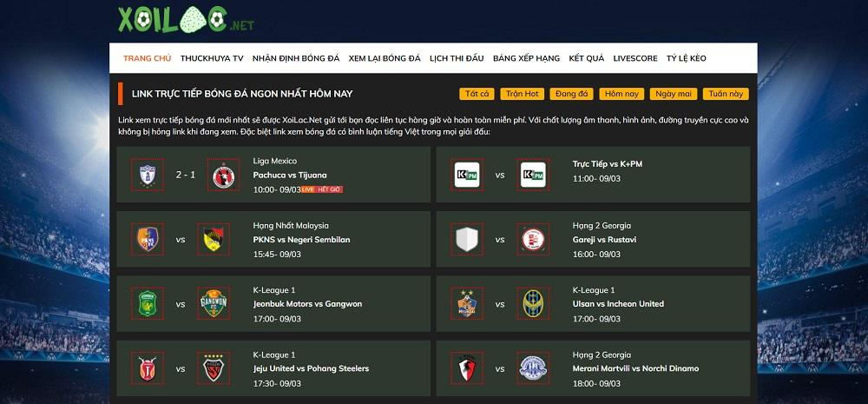Screen dimensions: 868x404
Task: Click the Pachuca team crest
Action: (x=146, y=175)
